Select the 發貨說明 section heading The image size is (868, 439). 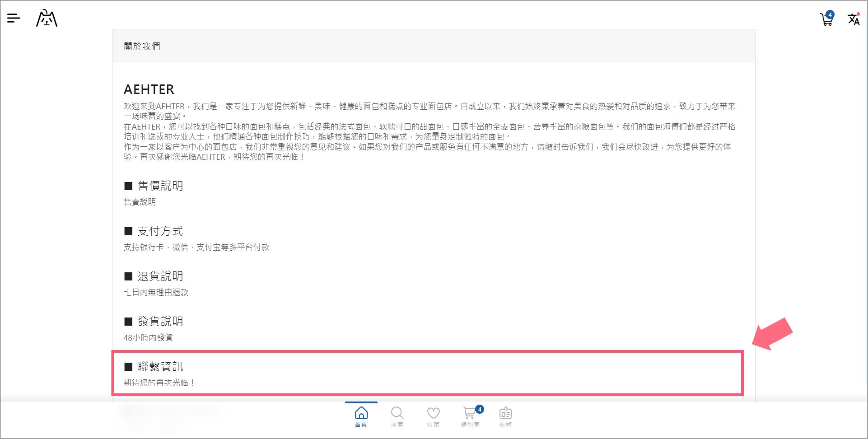coord(160,322)
